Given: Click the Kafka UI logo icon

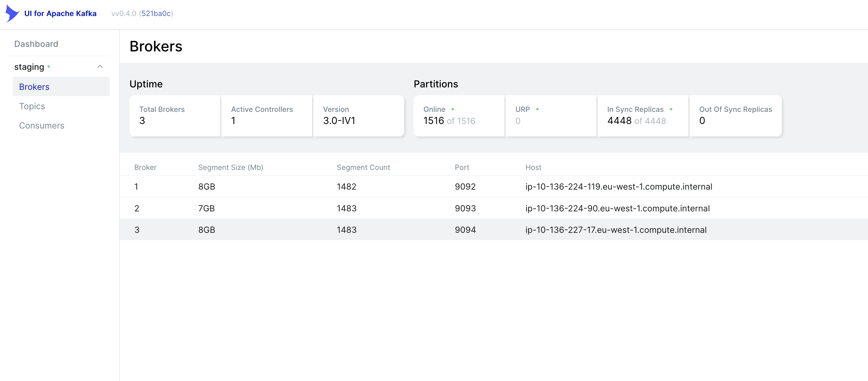Looking at the screenshot, I should 12,14.
